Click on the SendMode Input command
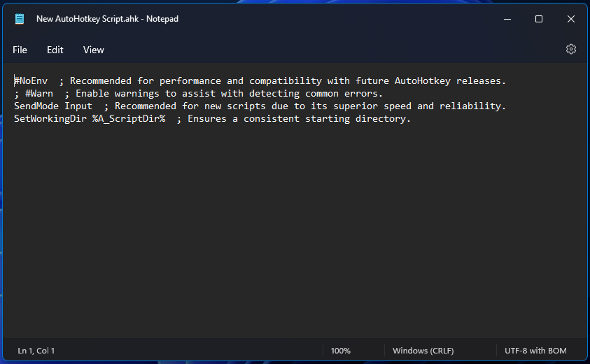Screen dimensions: 590x364 [x=53, y=106]
